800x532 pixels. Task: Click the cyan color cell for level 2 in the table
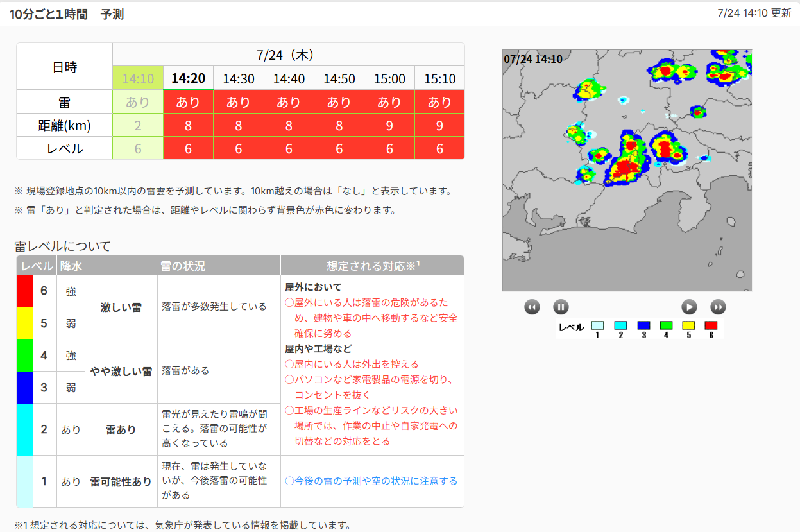pyautogui.click(x=24, y=429)
